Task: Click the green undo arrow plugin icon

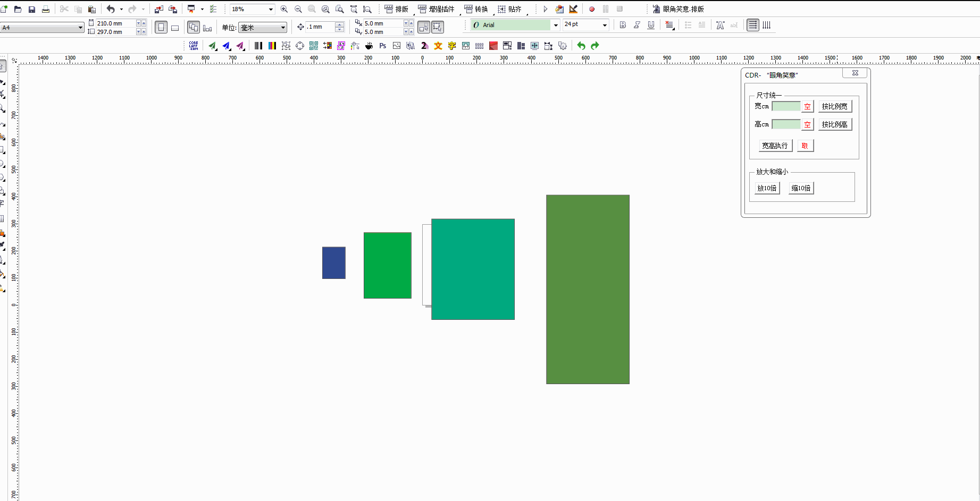Action: [x=581, y=46]
